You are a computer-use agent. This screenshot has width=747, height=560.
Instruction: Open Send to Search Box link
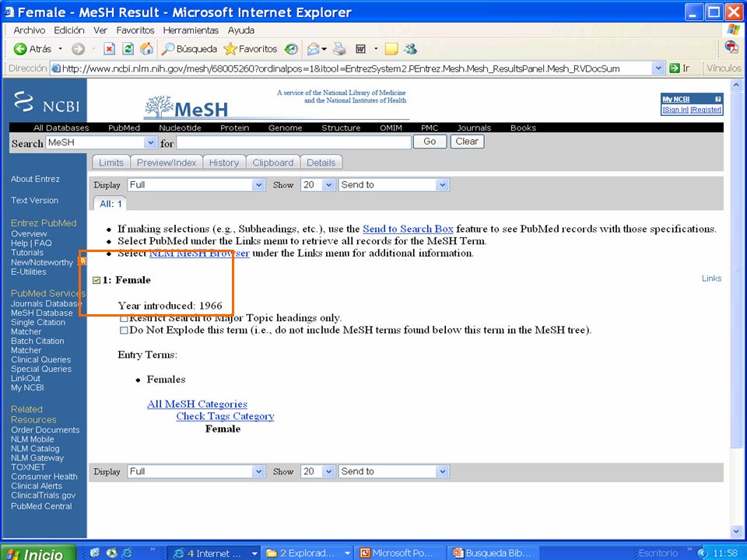[x=408, y=229]
